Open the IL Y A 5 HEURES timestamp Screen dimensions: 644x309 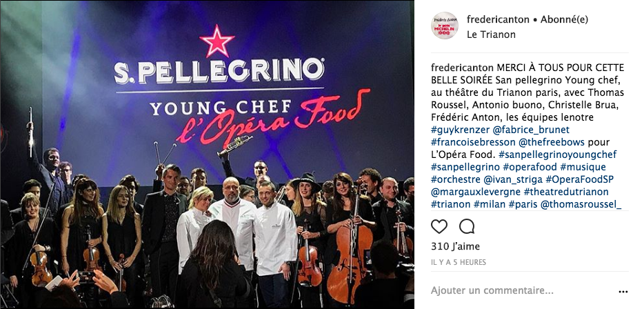pyautogui.click(x=459, y=262)
